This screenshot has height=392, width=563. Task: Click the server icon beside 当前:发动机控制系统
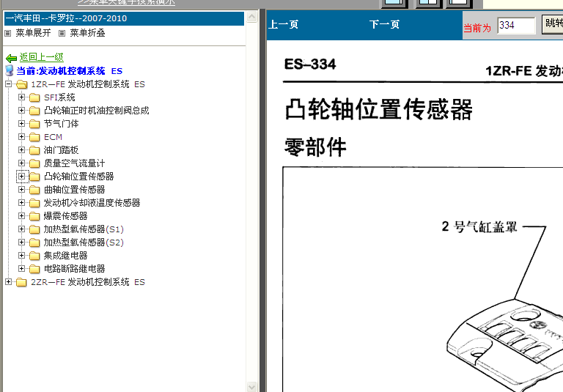point(10,70)
